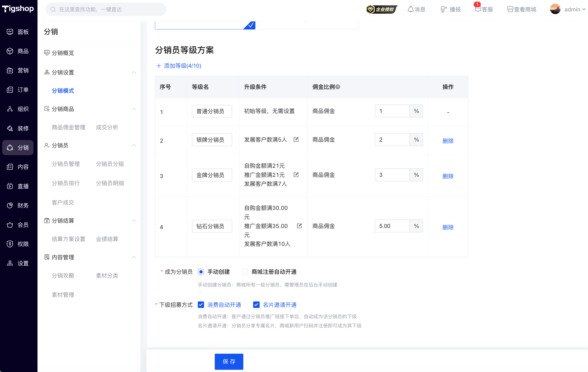Collapse the 分销设置 menu group

tap(134, 73)
